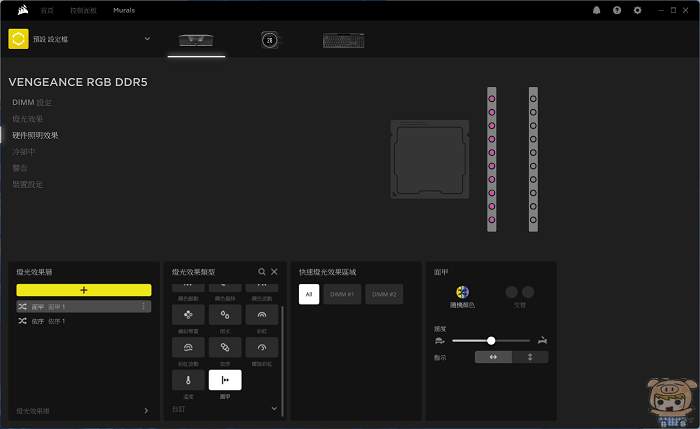
Task: Click the VENGEANCE RGB DDR5 title
Action: click(78, 82)
